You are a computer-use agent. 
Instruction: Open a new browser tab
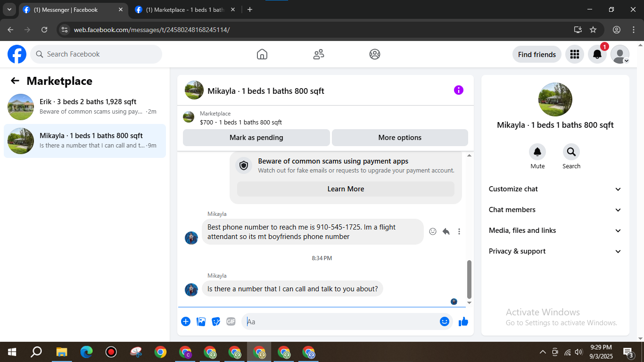point(250,9)
